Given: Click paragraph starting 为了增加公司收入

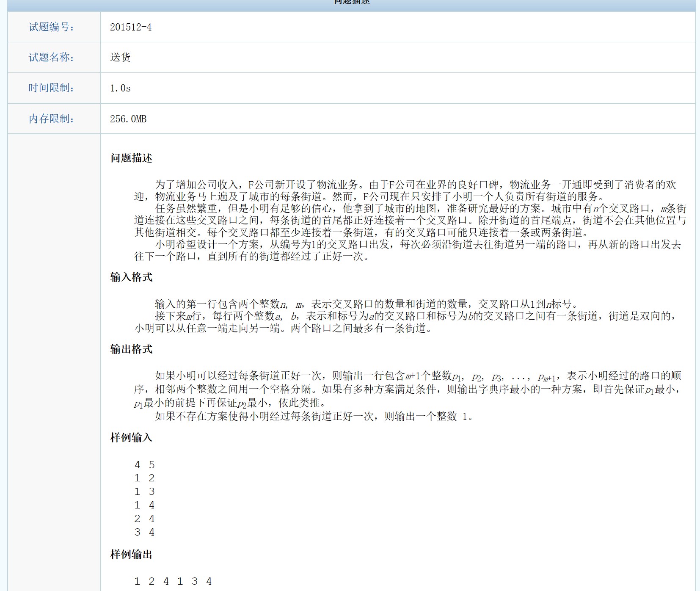Looking at the screenshot, I should (x=405, y=191).
